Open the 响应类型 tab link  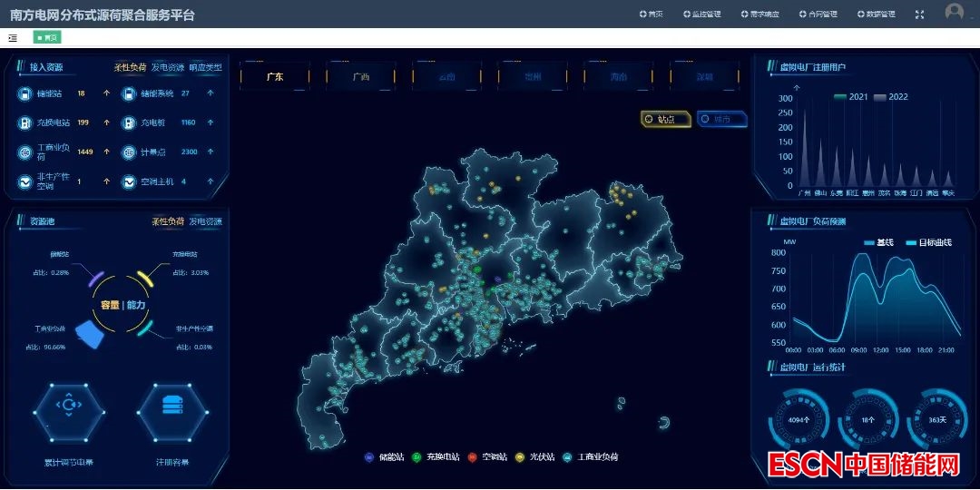click(205, 67)
